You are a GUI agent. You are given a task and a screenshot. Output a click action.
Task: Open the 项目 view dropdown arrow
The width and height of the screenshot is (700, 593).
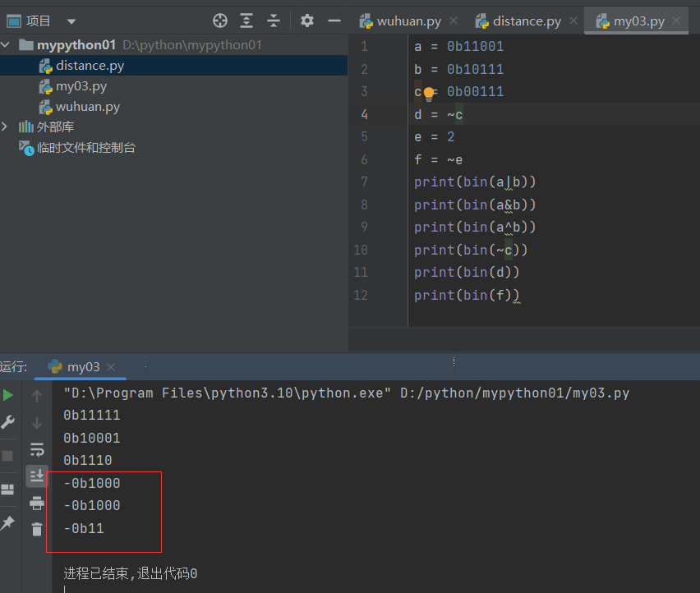tap(71, 21)
